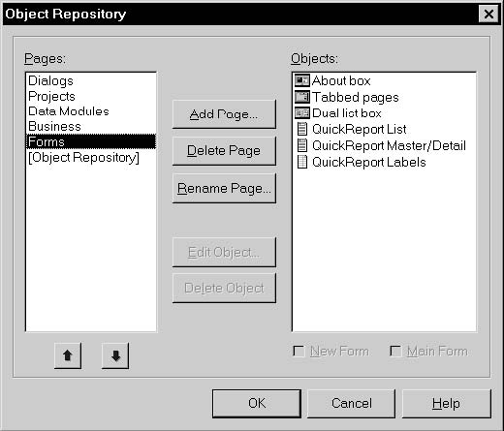Viewport: 504px width, 431px height.
Task: Close the Object Repository dialog
Action: 488,14
